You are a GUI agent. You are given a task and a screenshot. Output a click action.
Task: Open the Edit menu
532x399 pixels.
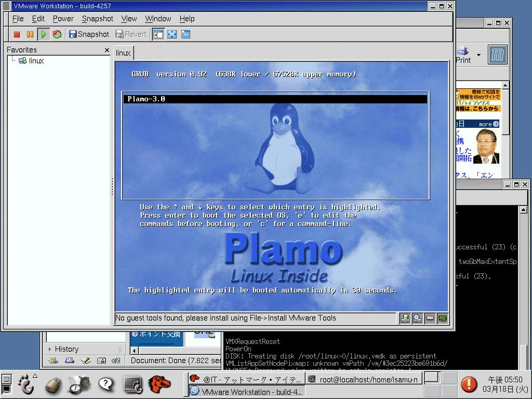(x=38, y=19)
